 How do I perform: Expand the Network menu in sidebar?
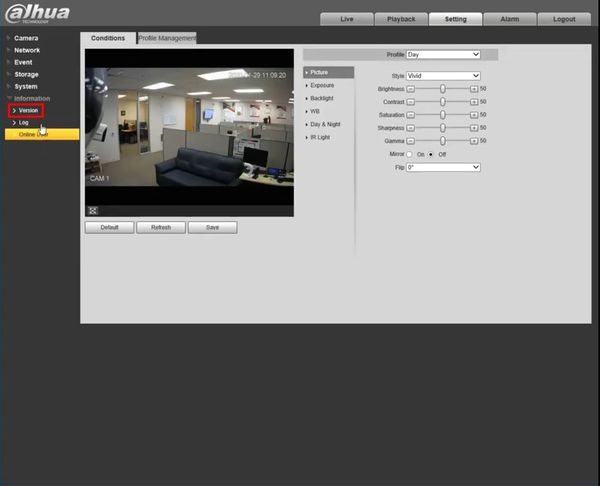coord(27,50)
